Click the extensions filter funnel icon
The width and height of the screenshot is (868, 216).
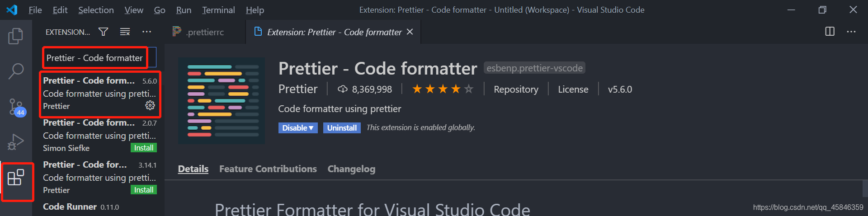(x=104, y=32)
